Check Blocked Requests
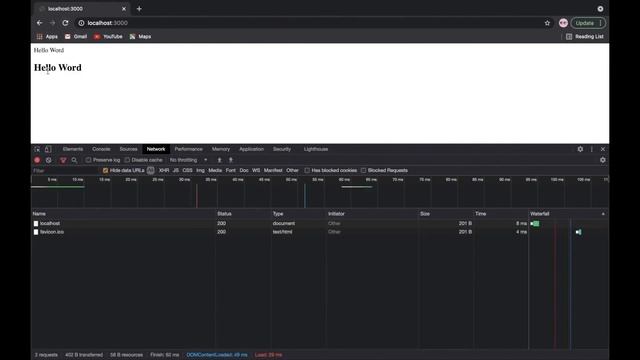Viewport: 640px width, 360px height. coord(363,171)
